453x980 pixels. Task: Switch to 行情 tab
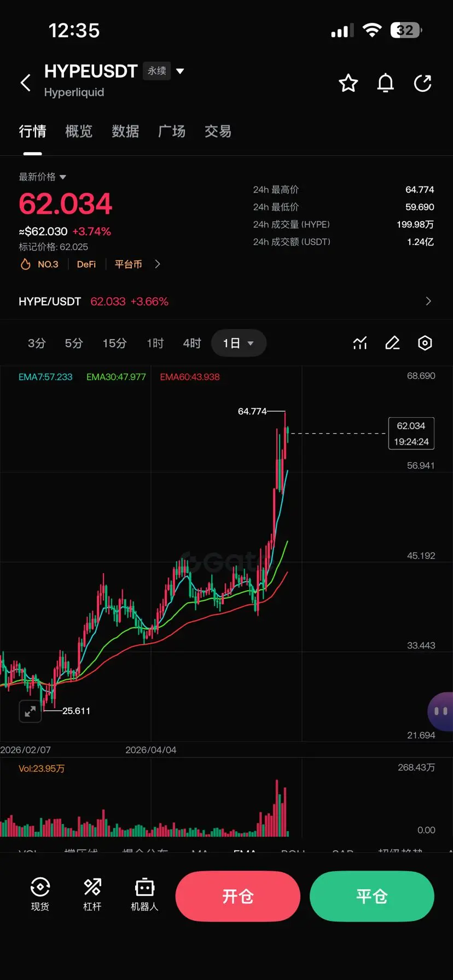[x=32, y=131]
